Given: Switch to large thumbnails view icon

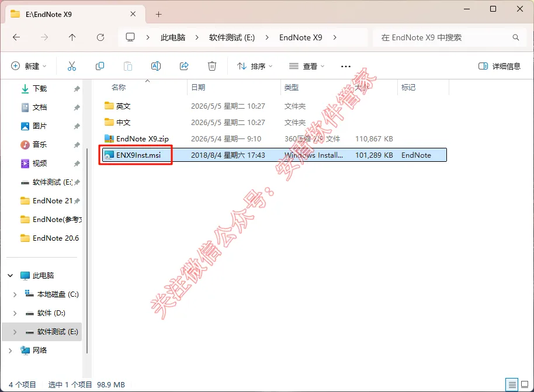Looking at the screenshot, I should point(525,385).
